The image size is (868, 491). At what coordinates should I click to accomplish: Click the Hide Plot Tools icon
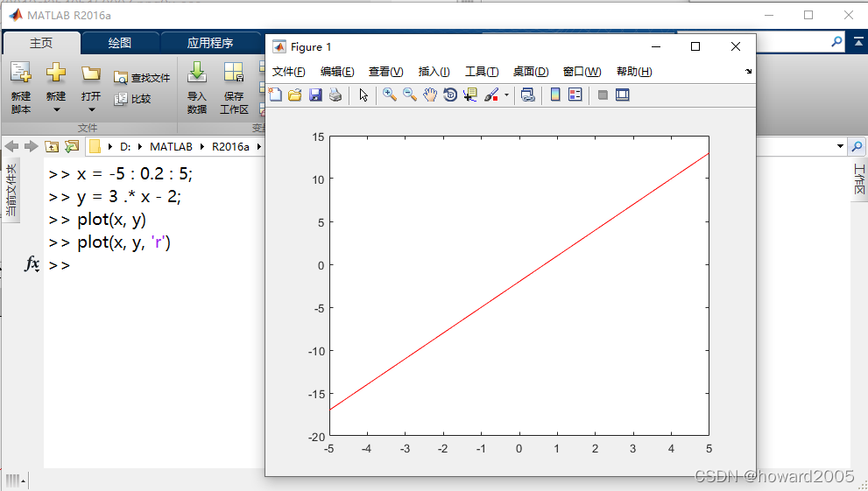pyautogui.click(x=603, y=95)
